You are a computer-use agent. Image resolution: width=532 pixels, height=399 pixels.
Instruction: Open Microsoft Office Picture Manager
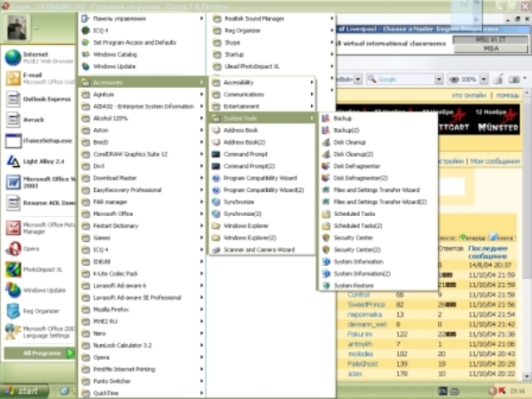[x=39, y=228]
